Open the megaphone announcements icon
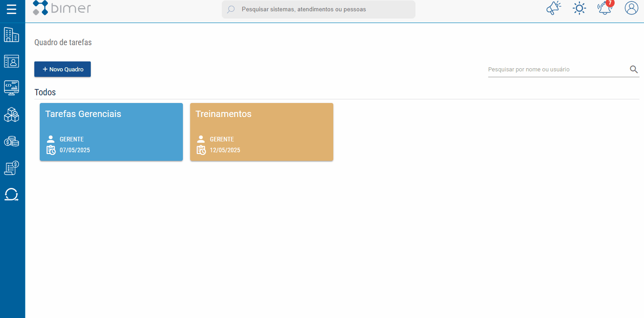Viewport: 644px width, 318px height. click(x=554, y=8)
